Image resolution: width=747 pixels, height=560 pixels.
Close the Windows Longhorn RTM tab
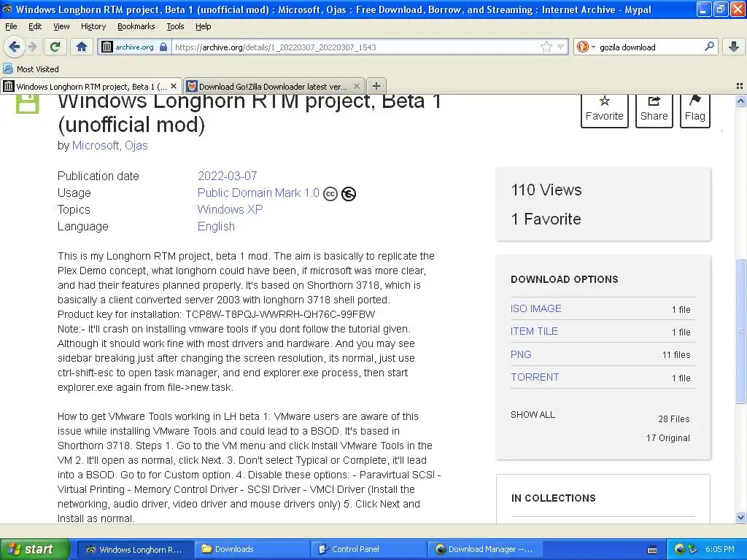tap(174, 86)
